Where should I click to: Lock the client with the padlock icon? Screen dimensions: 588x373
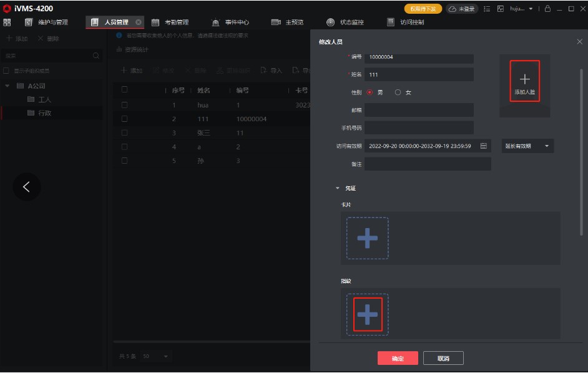coord(547,8)
